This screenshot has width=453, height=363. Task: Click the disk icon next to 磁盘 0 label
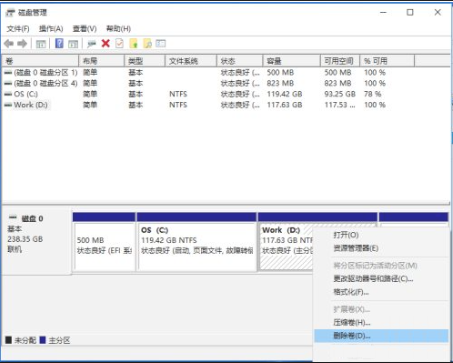click(x=13, y=218)
